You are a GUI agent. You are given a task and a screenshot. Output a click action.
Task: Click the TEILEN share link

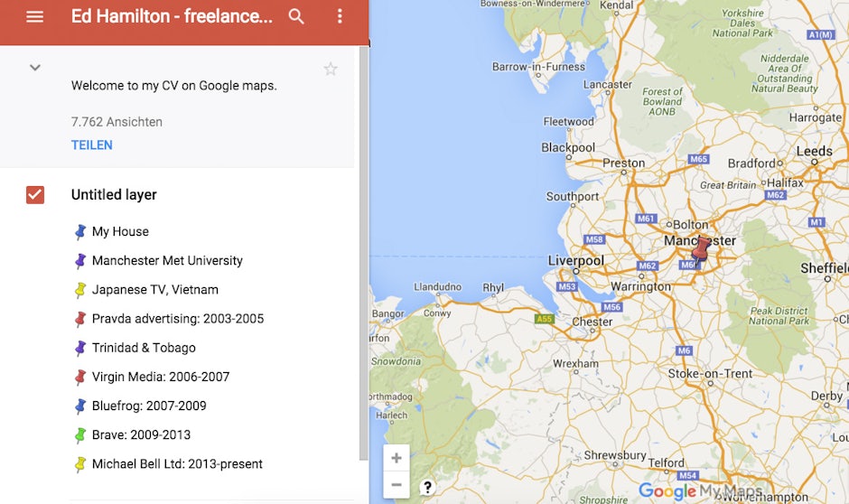coord(92,145)
